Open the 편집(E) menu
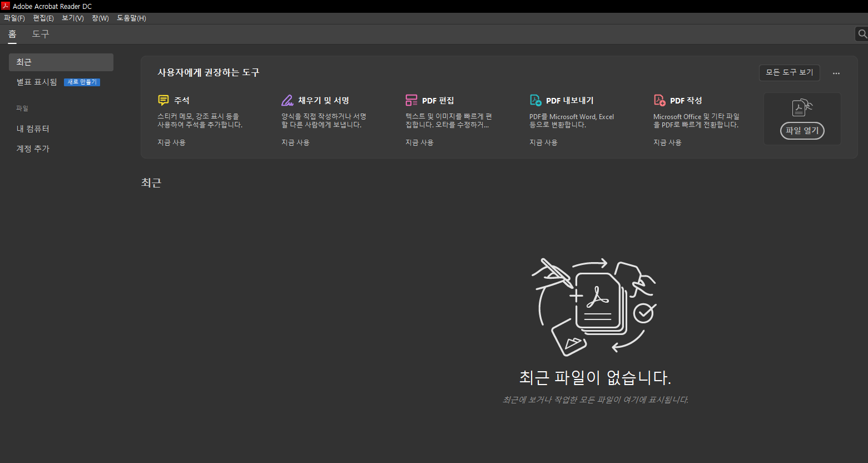868x463 pixels. (43, 18)
